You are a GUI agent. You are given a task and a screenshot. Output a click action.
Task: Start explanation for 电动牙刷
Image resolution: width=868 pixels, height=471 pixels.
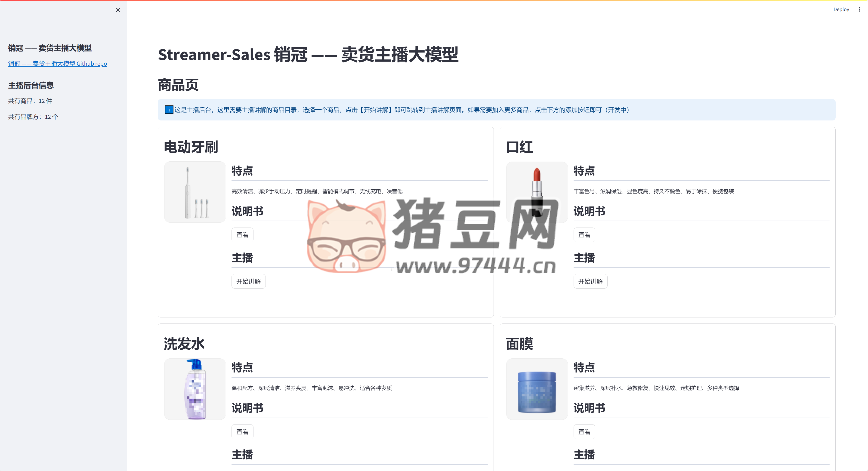(x=248, y=281)
